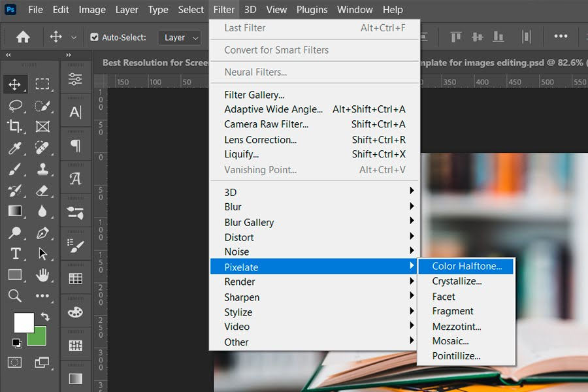Viewport: 588px width, 392px height.
Task: Open the Auto-Select Layer dropdown
Action: click(x=180, y=37)
